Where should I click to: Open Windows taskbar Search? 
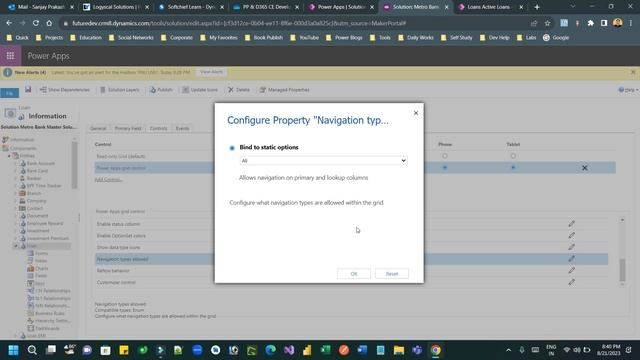(32, 350)
